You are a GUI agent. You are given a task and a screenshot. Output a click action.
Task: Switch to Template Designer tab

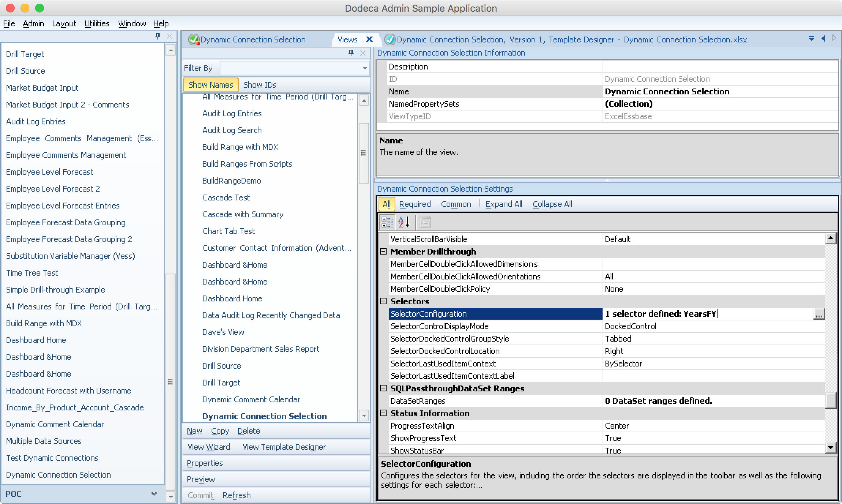click(566, 39)
